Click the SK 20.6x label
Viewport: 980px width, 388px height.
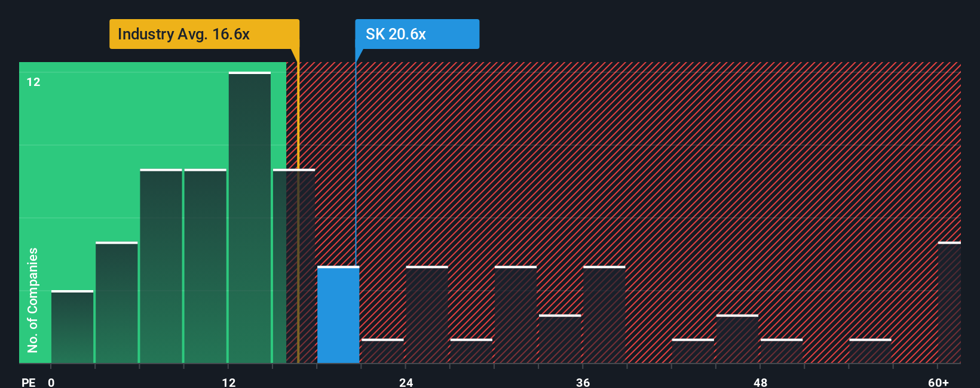417,34
